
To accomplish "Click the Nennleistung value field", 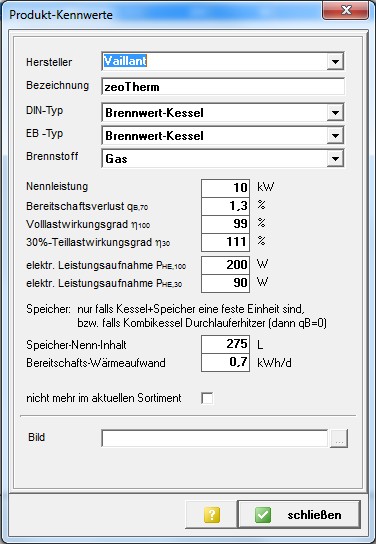I will point(225,188).
